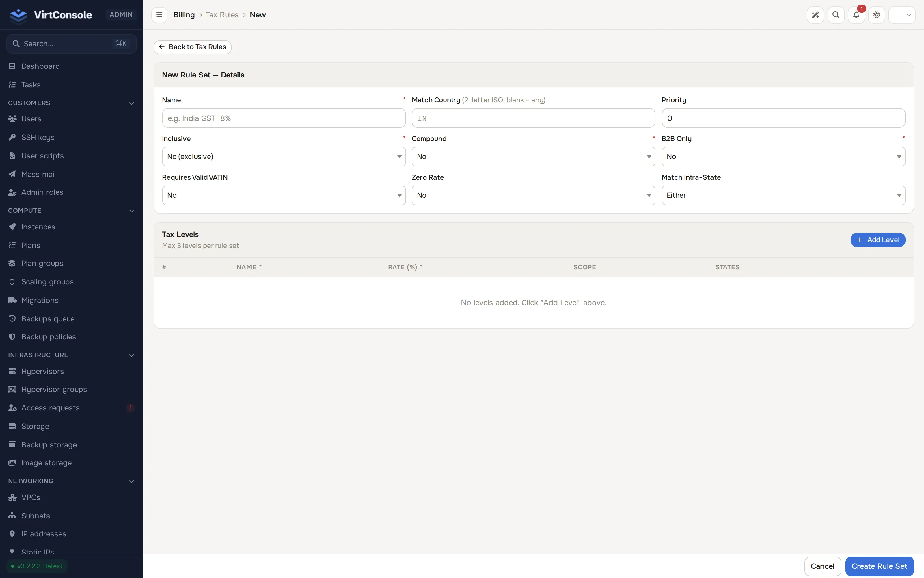Open the Inclusive dropdown
924x578 pixels.
[284, 157]
